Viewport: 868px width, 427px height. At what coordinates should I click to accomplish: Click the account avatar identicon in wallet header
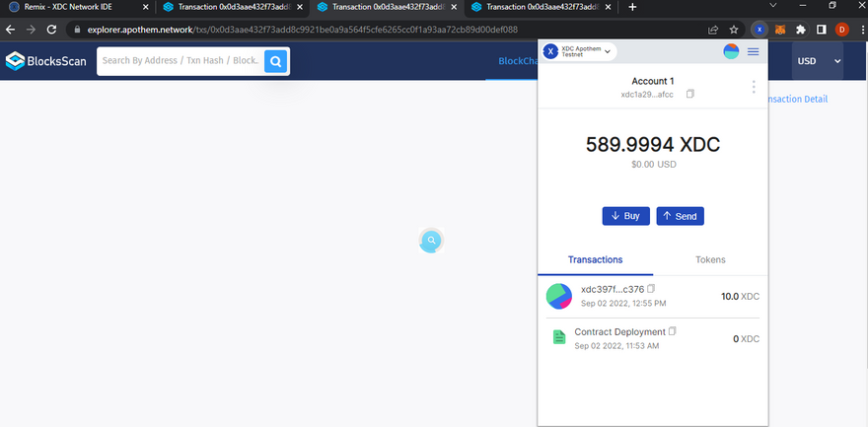[731, 51]
